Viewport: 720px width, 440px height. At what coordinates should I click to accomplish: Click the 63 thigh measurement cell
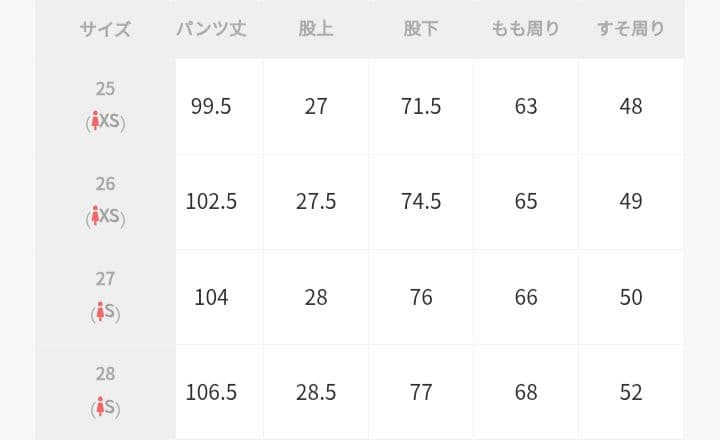coord(526,106)
